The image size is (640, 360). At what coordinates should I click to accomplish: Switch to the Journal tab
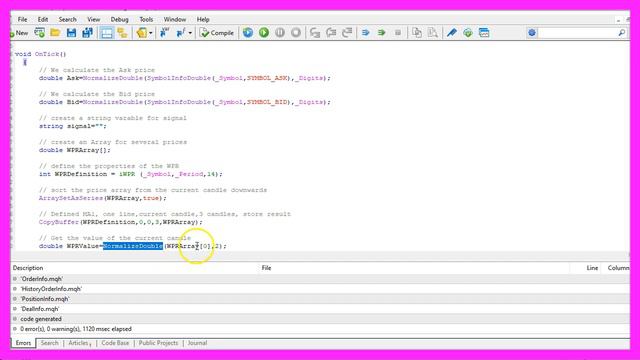(197, 343)
